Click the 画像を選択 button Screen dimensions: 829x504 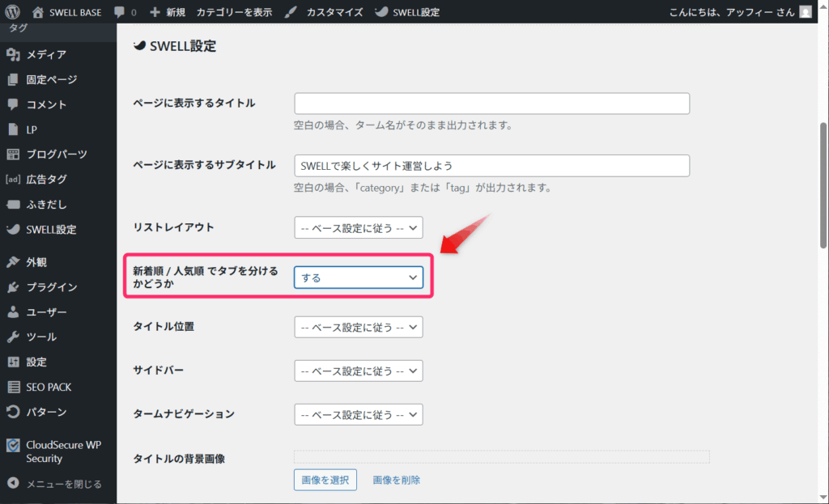click(x=325, y=480)
